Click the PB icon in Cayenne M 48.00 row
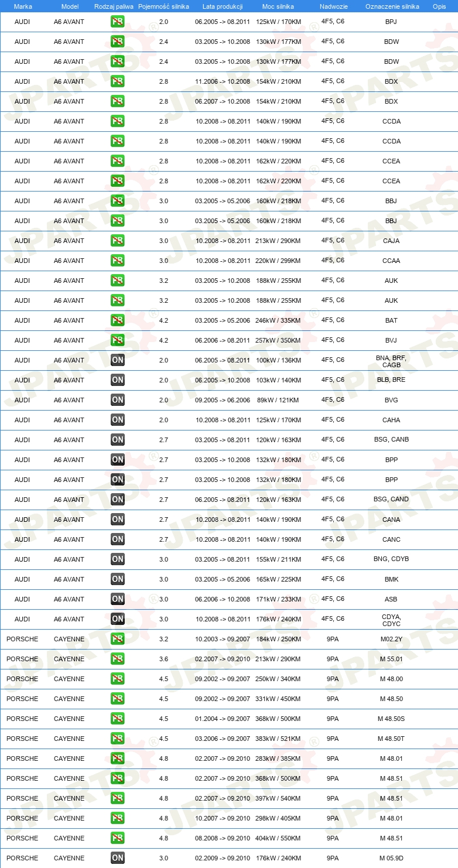Viewport: 458px width, 868px height. 118,679
